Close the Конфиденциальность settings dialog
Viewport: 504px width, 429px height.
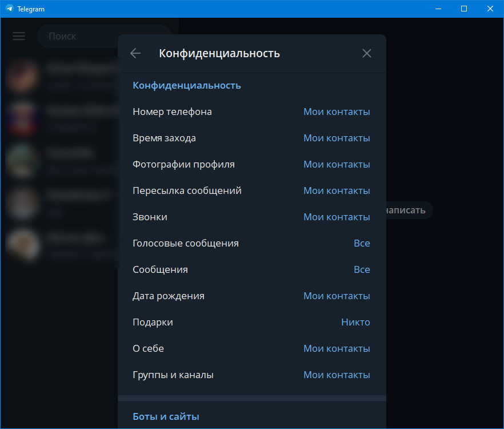pyautogui.click(x=367, y=53)
